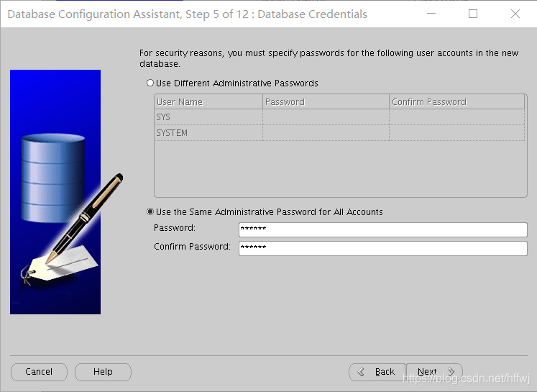
Task: Click the Confirm Password cell for SYSTEM
Action: click(x=457, y=133)
